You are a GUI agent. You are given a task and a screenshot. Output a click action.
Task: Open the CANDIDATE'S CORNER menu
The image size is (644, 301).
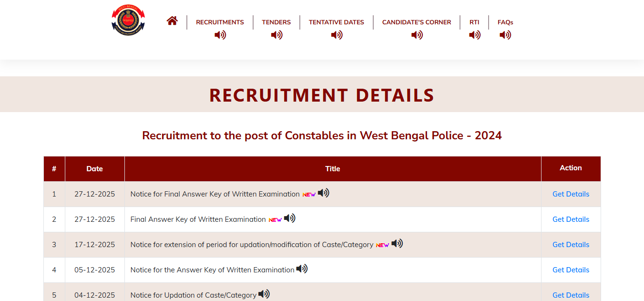(x=416, y=22)
